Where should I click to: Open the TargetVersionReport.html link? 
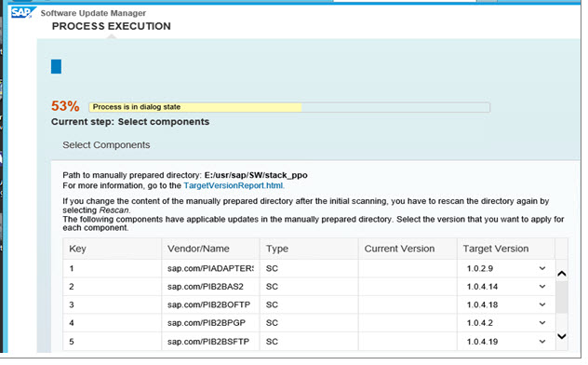(234, 185)
